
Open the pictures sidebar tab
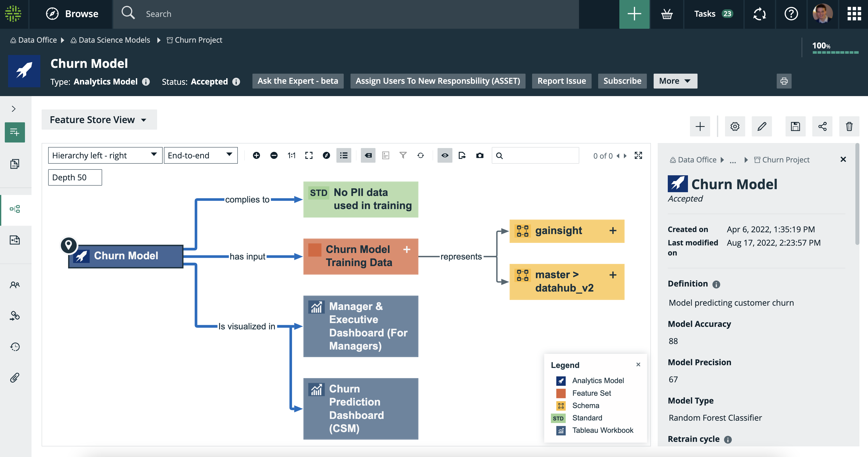tap(15, 240)
